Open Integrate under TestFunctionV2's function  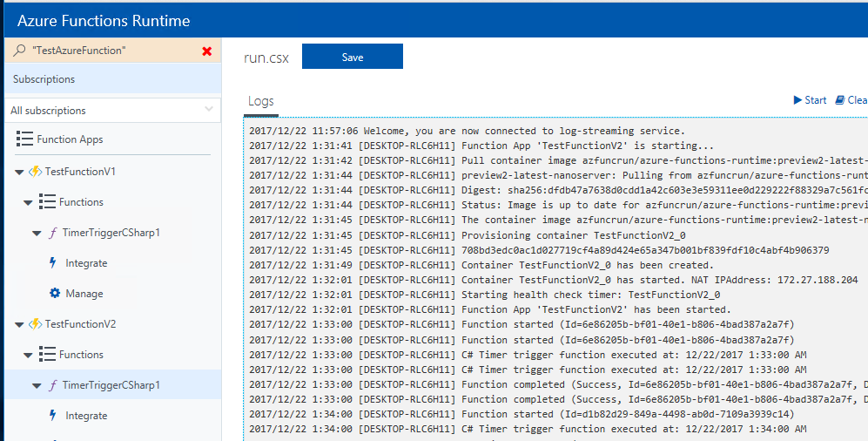(86, 416)
